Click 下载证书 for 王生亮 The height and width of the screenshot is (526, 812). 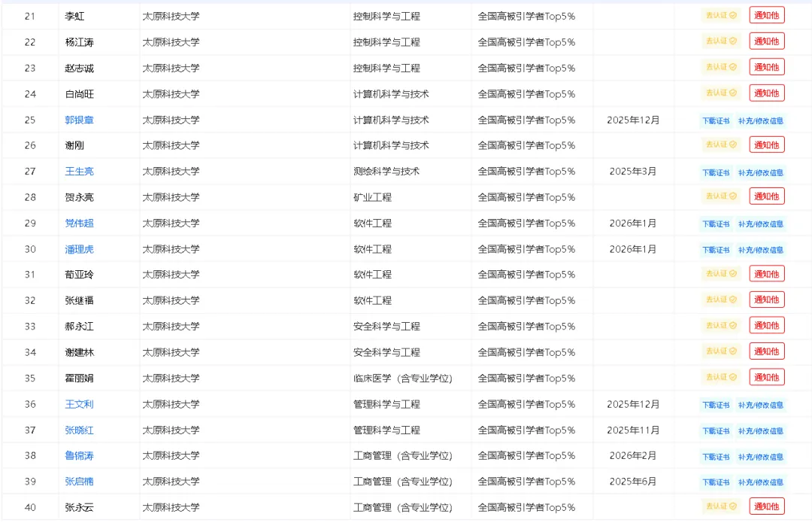[x=716, y=172]
